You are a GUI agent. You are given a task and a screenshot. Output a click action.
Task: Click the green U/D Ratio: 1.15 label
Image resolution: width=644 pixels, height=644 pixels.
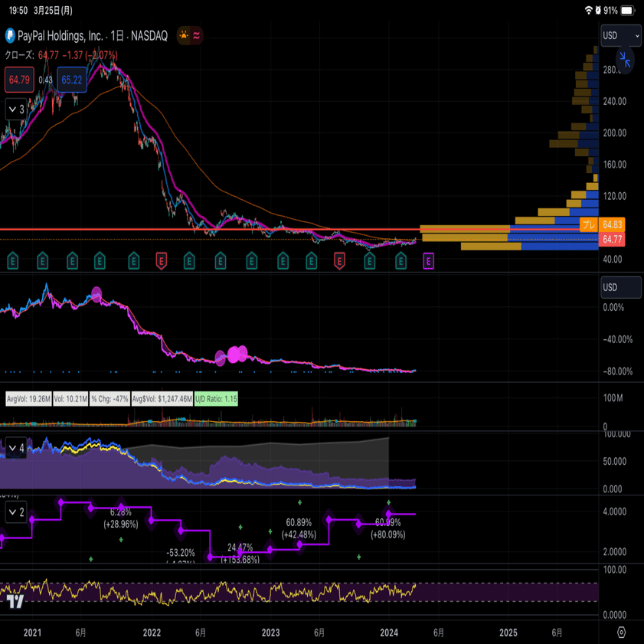coord(216,399)
